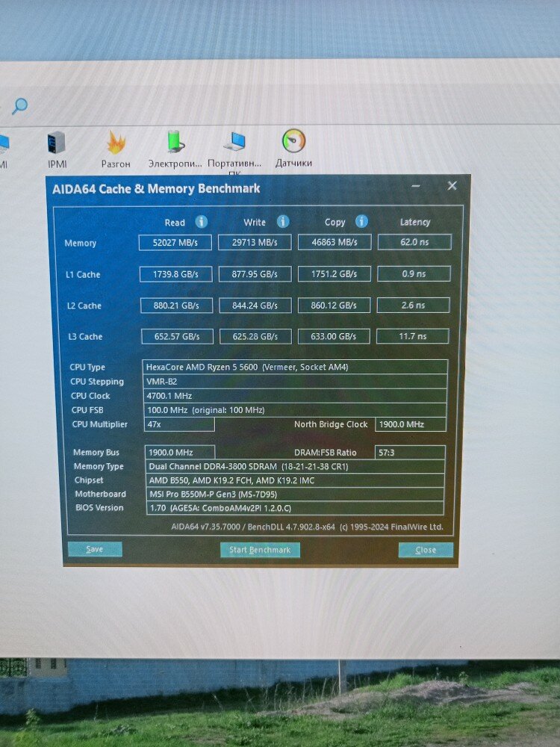Click CPU Multiplier value 47x

(179, 424)
